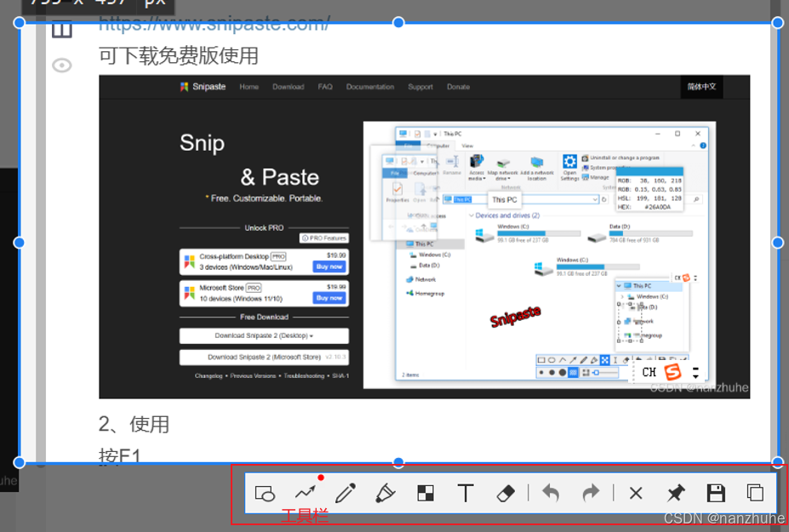The height and width of the screenshot is (532, 789).
Task: Click Buy now for Microsoft Store
Action: click(x=329, y=298)
